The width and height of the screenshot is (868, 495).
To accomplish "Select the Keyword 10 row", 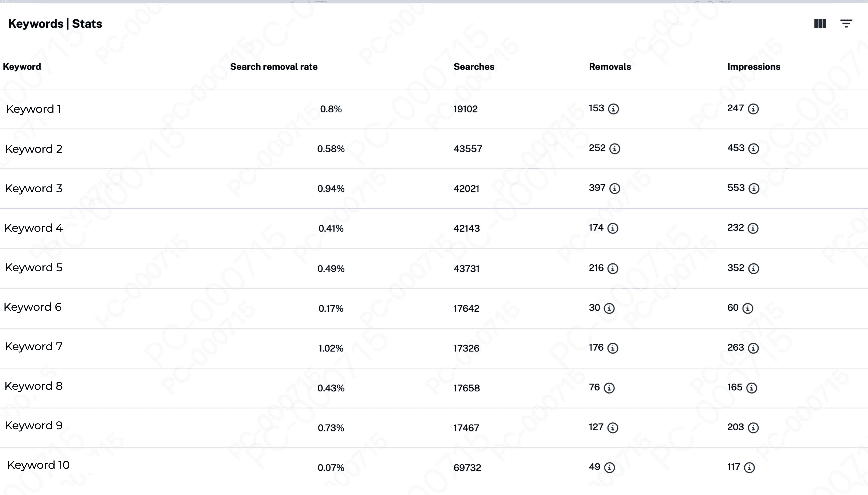I will click(39, 465).
